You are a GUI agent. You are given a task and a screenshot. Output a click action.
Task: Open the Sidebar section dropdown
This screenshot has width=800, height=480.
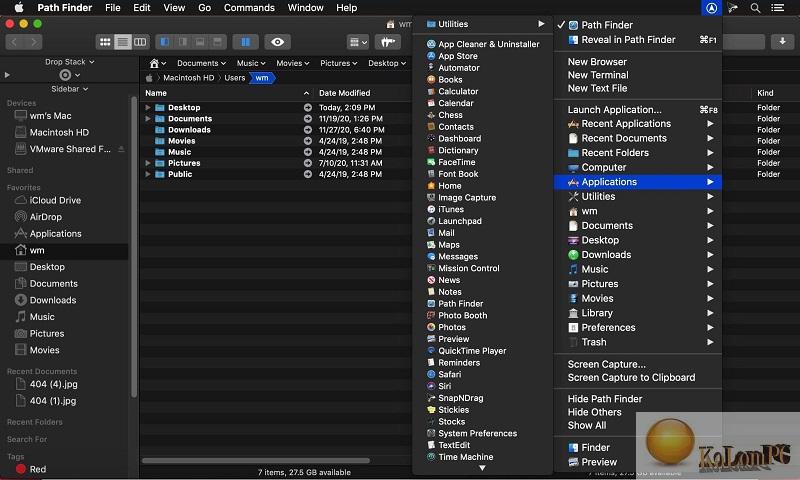click(70, 89)
